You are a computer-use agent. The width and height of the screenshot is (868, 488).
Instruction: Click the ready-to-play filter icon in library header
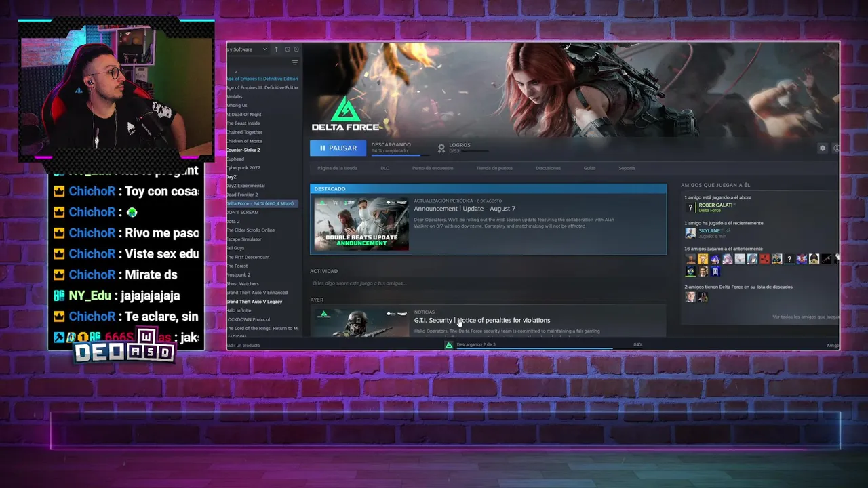tap(296, 49)
